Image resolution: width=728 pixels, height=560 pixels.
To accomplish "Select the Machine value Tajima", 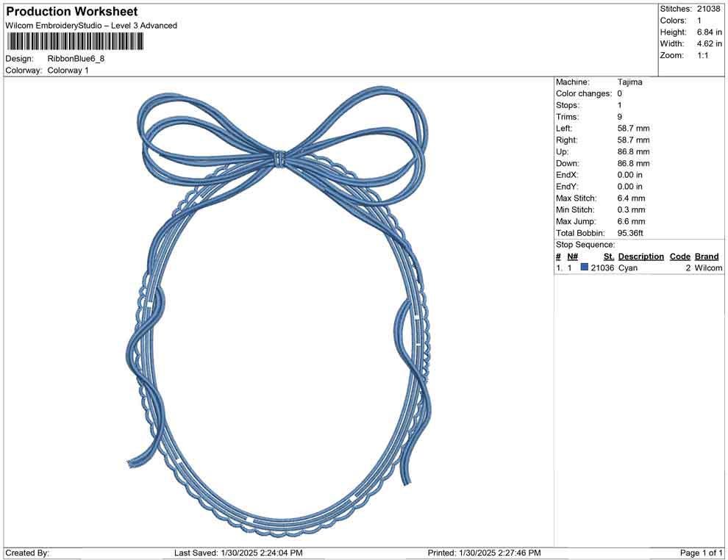I will [627, 82].
